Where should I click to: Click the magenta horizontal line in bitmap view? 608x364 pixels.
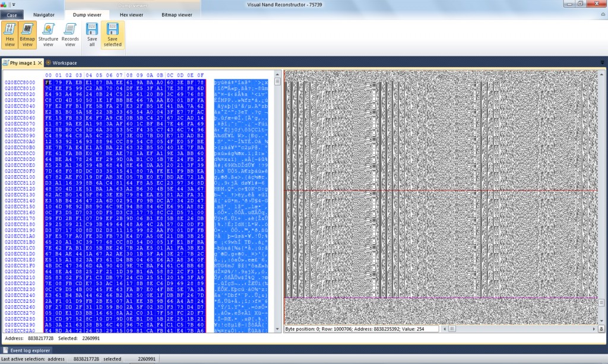click(x=441, y=297)
